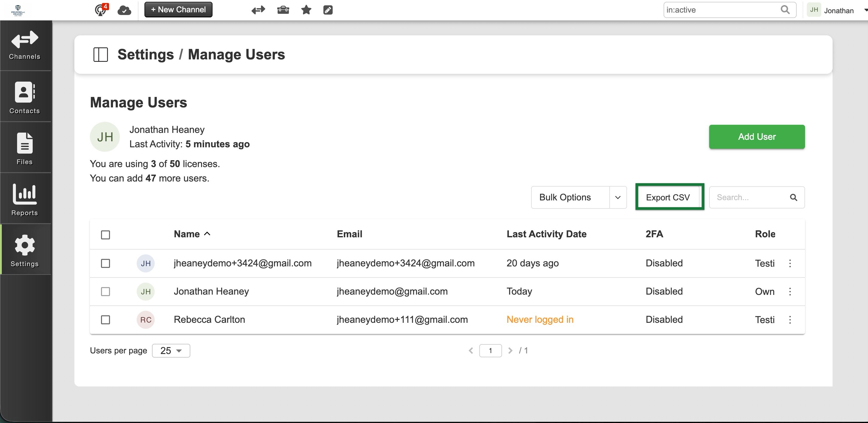Toggle the settings side panel icon
Screen dimensions: 868x423
point(100,55)
